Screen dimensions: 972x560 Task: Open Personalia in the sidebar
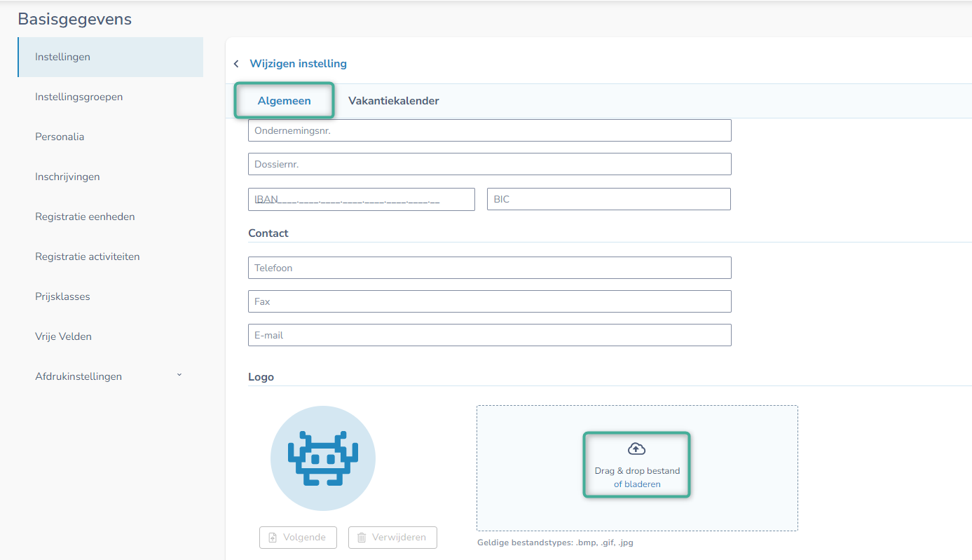(x=60, y=137)
